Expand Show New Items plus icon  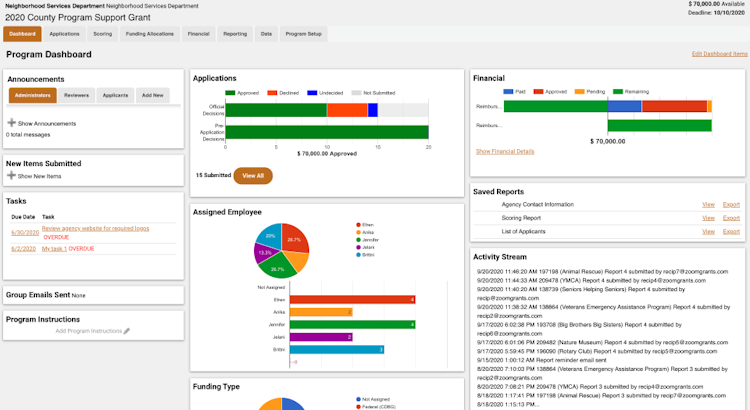tap(11, 175)
